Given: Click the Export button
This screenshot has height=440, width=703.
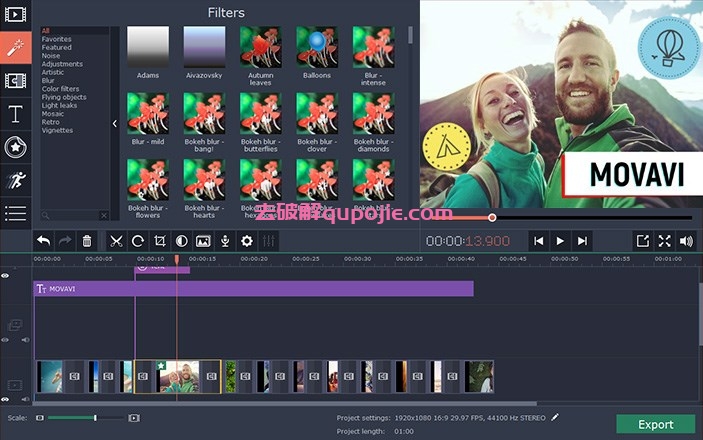Looking at the screenshot, I should [x=655, y=424].
